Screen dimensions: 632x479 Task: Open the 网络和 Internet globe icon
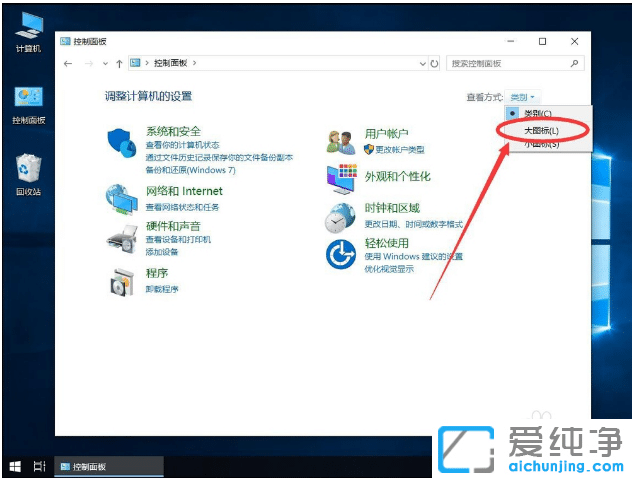pyautogui.click(x=121, y=199)
